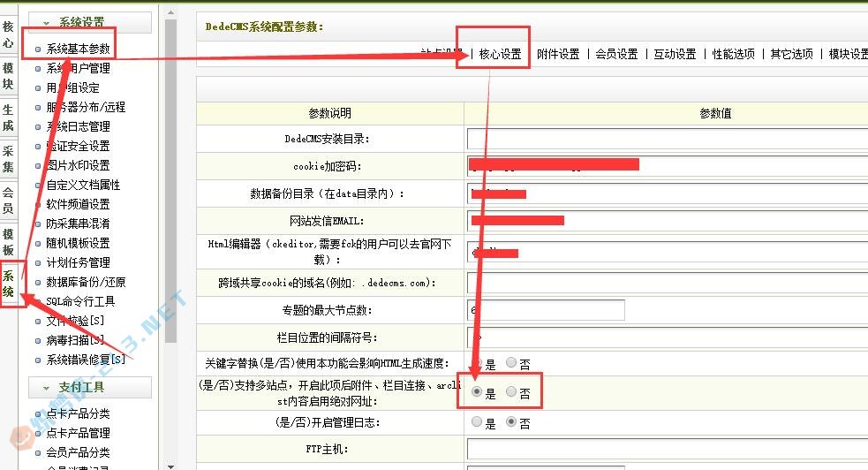
Task: Switch to the 附件设置 tab
Action: (558, 54)
